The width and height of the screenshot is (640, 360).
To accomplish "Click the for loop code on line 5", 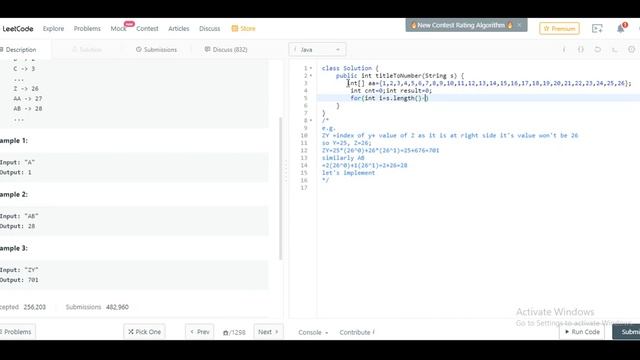I will point(389,98).
